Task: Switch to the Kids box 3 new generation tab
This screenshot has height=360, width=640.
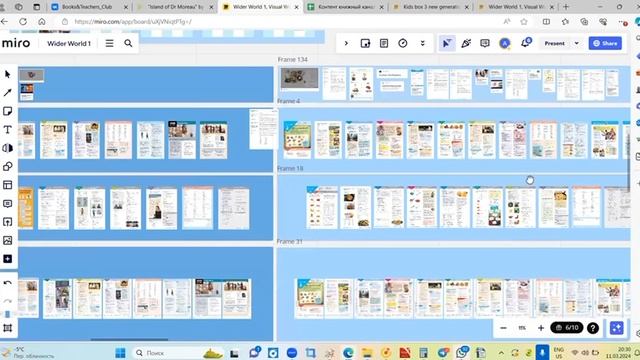Action: tap(430, 7)
